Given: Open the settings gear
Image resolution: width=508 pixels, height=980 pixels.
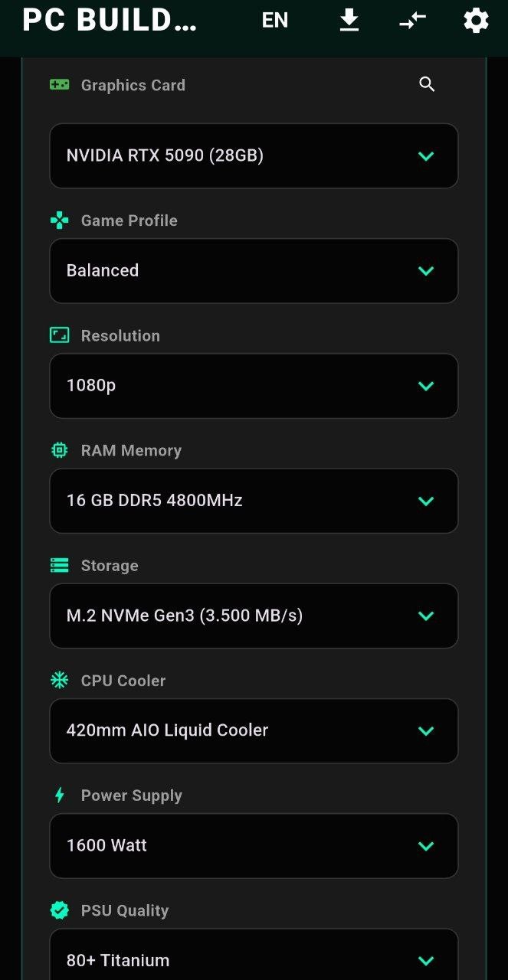Looking at the screenshot, I should (476, 21).
